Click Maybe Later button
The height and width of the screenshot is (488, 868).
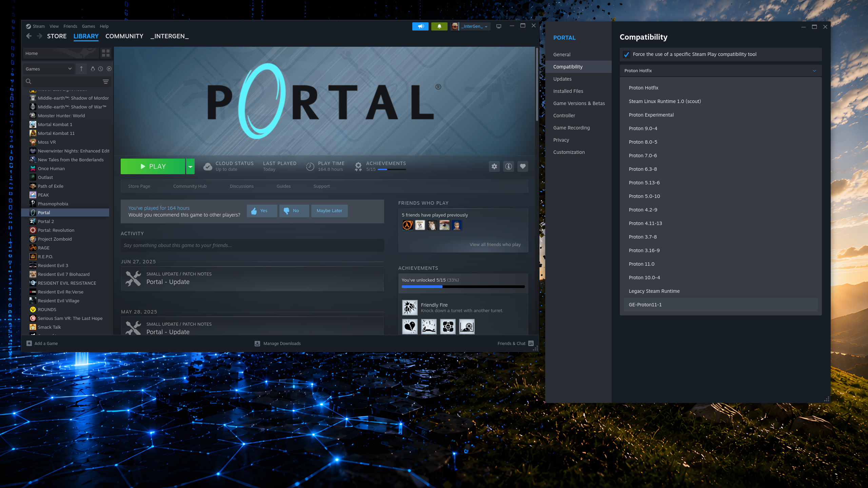tap(330, 211)
